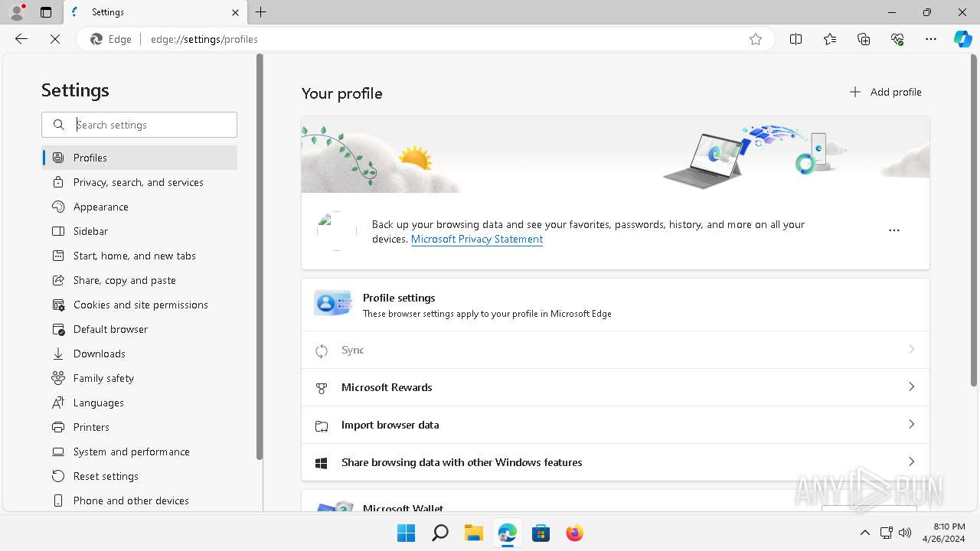The width and height of the screenshot is (980, 551).
Task: Click the Import browser data folder icon
Action: [322, 425]
